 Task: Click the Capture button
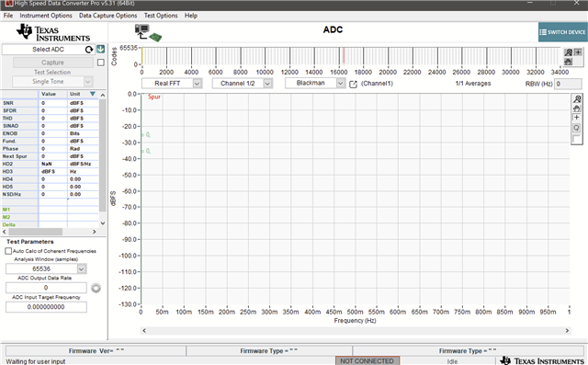pyautogui.click(x=53, y=63)
